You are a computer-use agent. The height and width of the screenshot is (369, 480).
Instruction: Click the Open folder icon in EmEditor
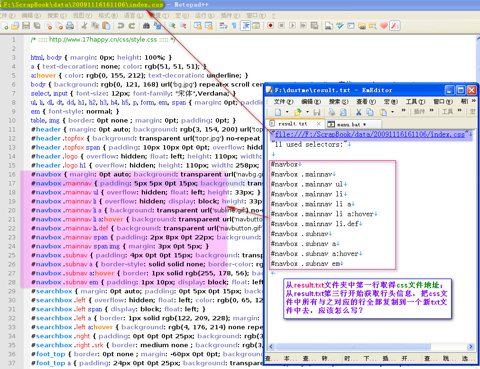[298, 112]
